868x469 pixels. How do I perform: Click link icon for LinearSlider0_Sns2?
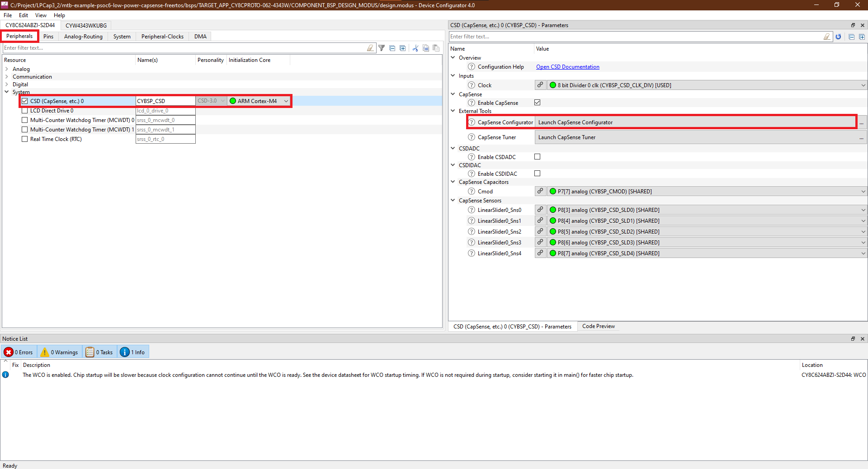coord(540,231)
